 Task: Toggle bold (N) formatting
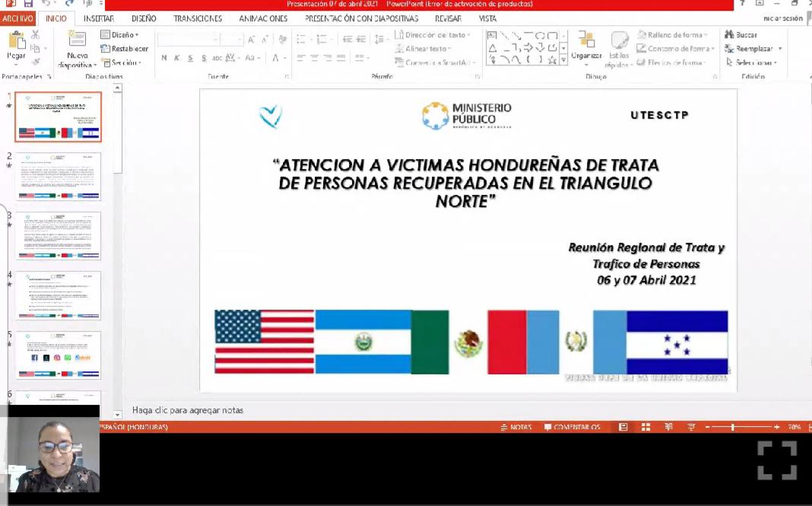click(164, 58)
